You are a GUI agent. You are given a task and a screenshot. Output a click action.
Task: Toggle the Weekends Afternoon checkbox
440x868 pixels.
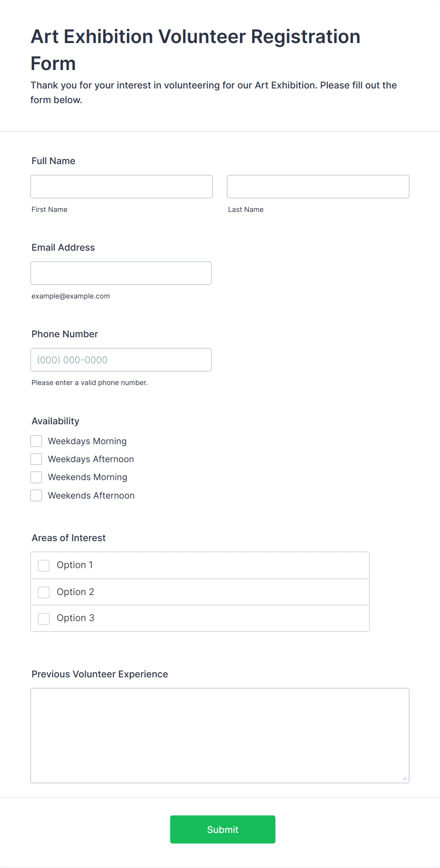36,495
